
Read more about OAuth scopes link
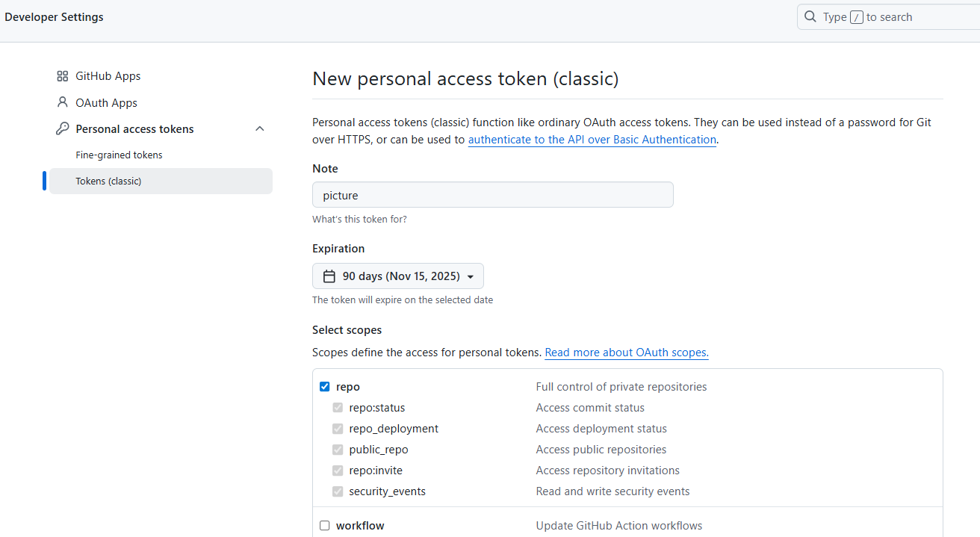coord(626,353)
